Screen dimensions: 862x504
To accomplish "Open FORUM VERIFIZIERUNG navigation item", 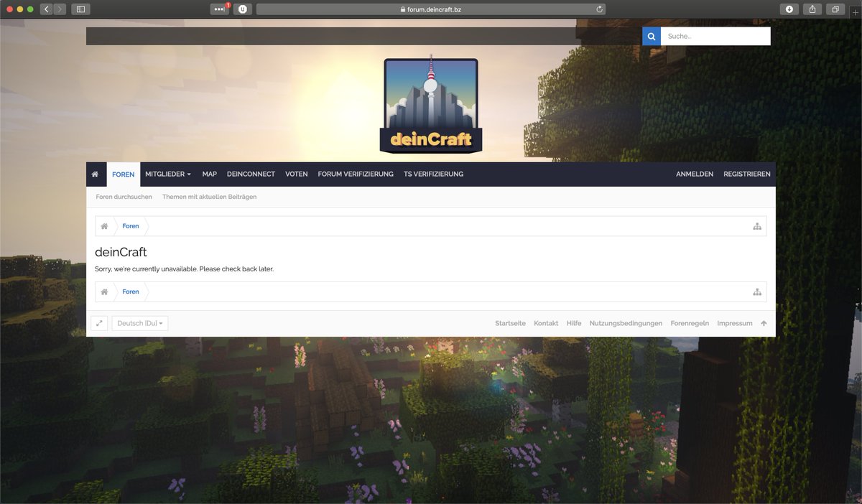I will 356,174.
